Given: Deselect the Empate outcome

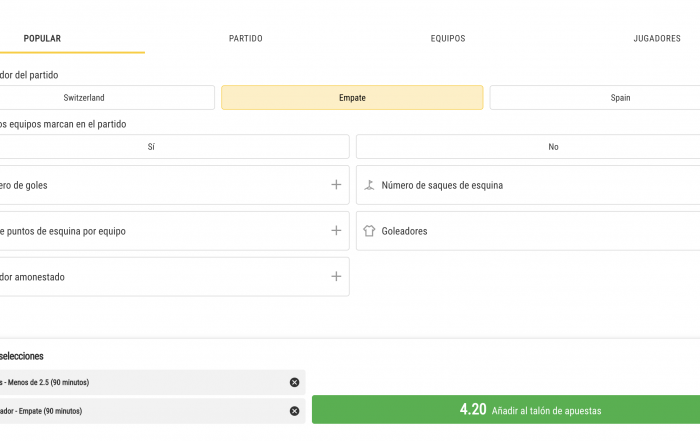Looking at the screenshot, I should click(352, 98).
